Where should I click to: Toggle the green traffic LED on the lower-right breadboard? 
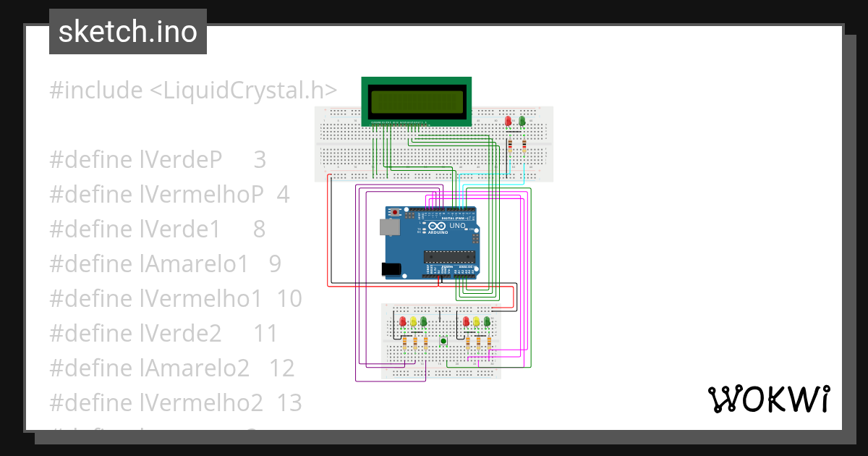487,322
